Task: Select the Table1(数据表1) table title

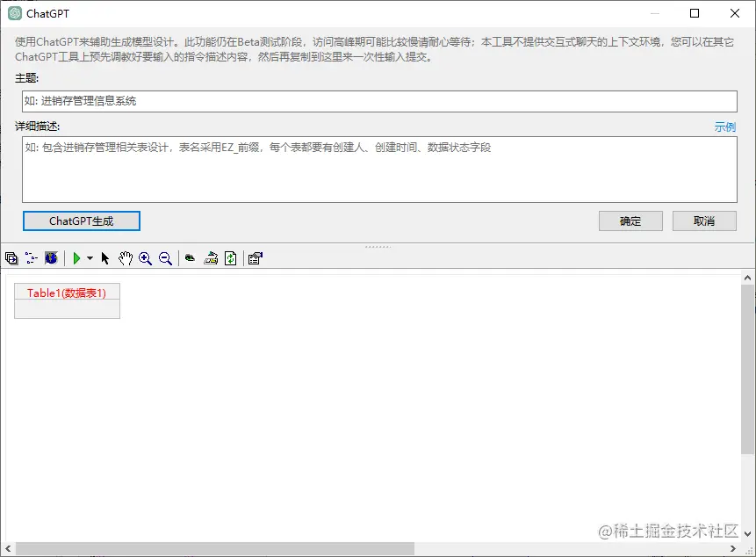Action: (67, 293)
